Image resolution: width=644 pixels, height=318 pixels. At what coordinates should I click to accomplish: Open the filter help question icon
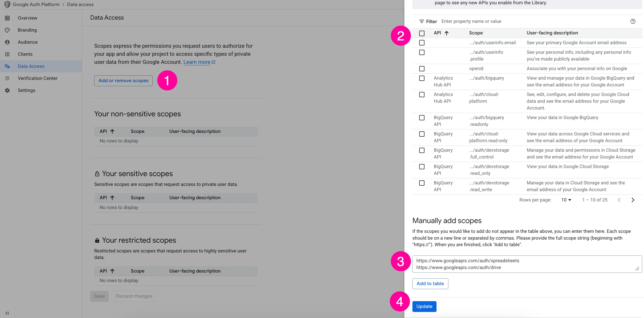point(633,21)
